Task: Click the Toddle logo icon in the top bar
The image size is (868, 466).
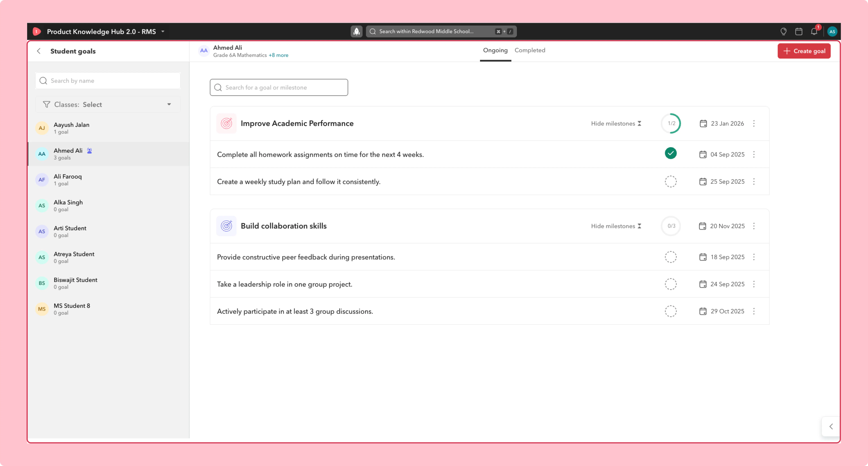Action: click(37, 31)
